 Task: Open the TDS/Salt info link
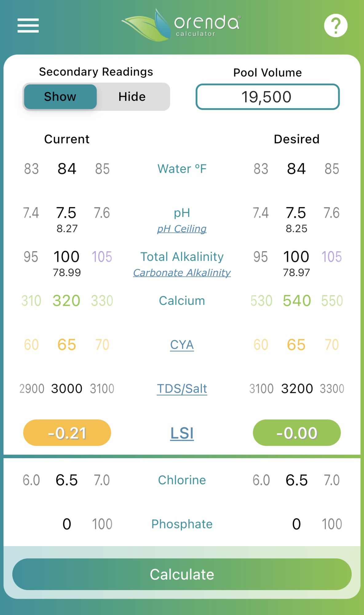coord(182,389)
